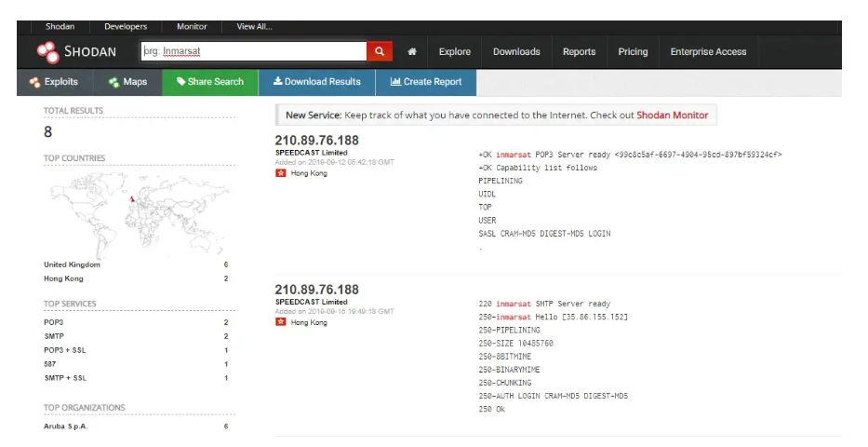Click Hong Kong text in SMTP result
868x447 pixels.
pos(309,322)
